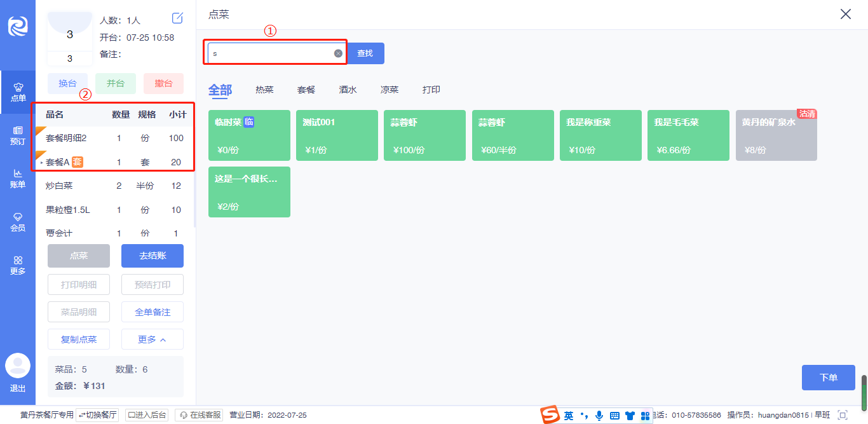Close the 点菜 panel with the X

click(x=846, y=14)
